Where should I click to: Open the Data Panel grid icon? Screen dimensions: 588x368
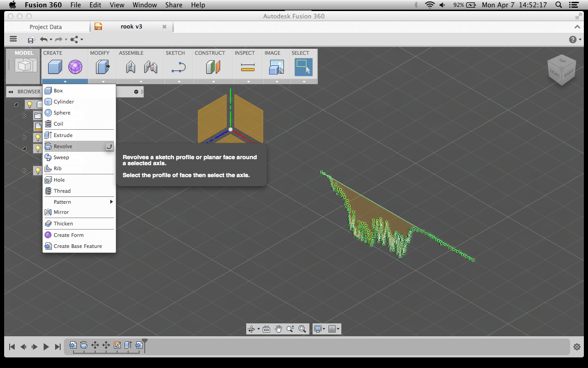pos(13,40)
